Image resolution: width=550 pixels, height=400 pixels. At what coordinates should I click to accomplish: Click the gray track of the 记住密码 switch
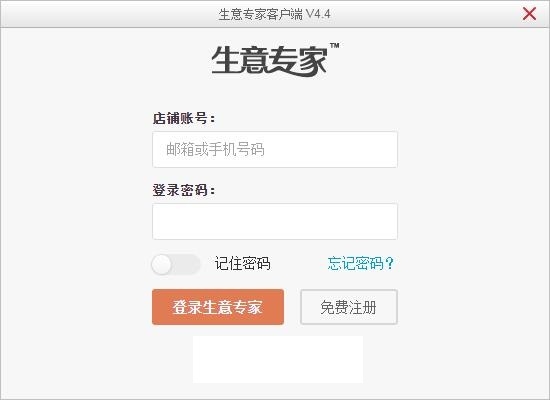(186, 264)
